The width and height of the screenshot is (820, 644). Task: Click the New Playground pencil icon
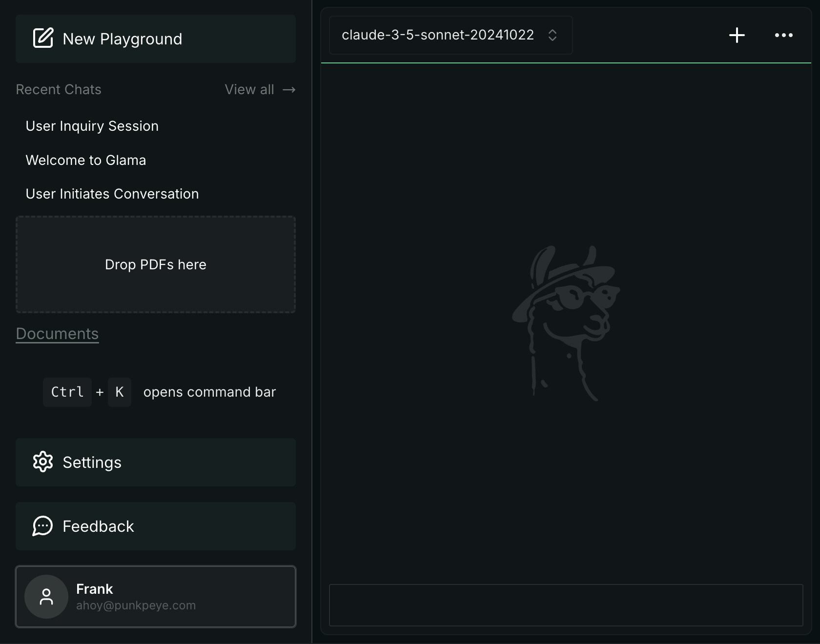43,38
